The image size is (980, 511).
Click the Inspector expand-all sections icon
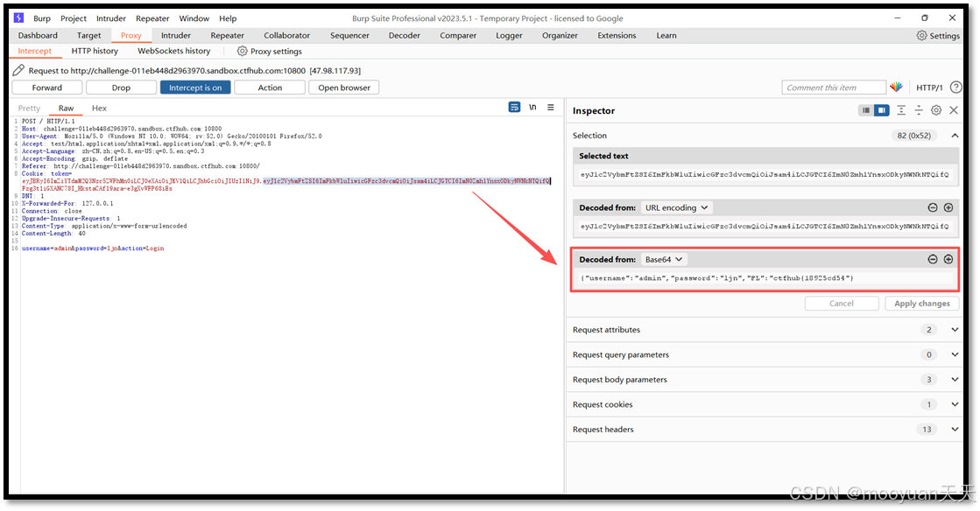click(x=901, y=110)
